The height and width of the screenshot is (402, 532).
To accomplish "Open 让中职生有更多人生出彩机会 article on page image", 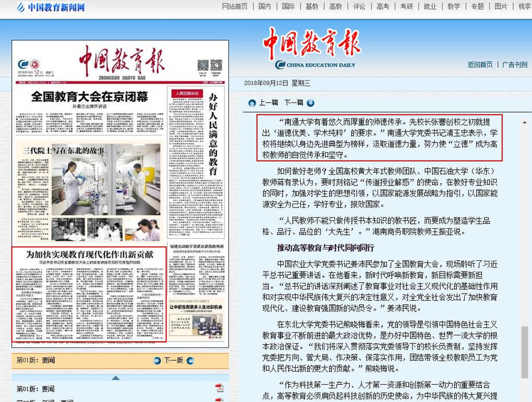I will (196, 307).
